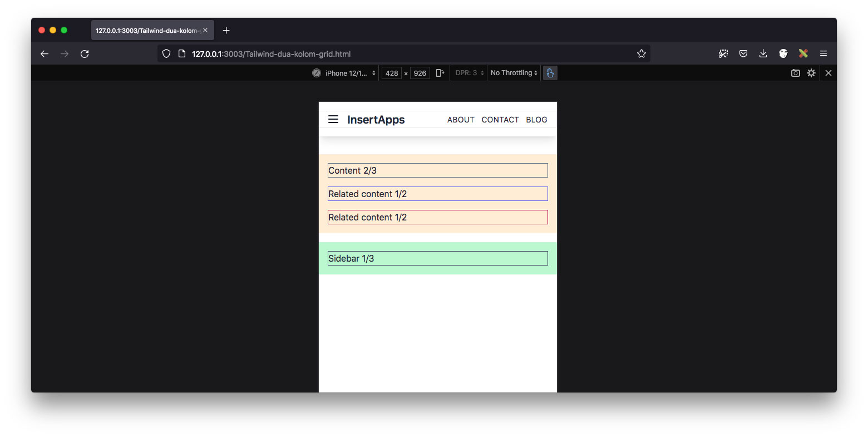Click the pink-bordered Related content 1/2 box
Image resolution: width=868 pixels, height=437 pixels.
[x=438, y=217]
